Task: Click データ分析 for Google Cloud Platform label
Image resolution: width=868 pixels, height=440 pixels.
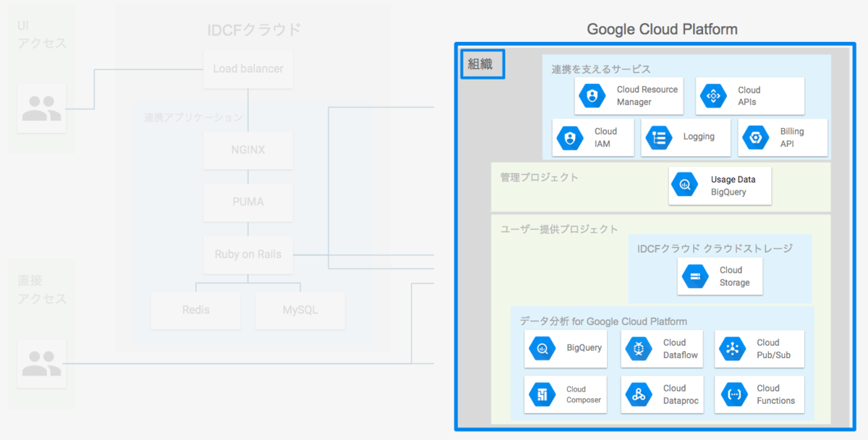Action: tap(603, 321)
